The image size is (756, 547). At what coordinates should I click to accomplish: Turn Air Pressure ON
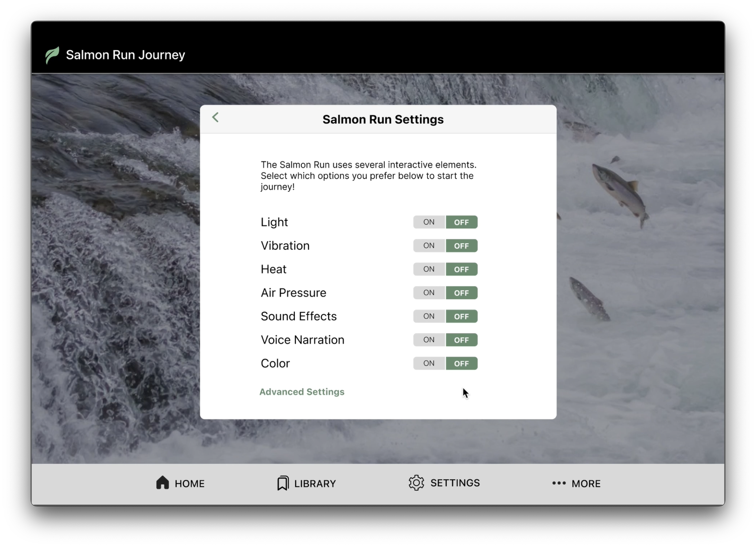[x=429, y=293]
